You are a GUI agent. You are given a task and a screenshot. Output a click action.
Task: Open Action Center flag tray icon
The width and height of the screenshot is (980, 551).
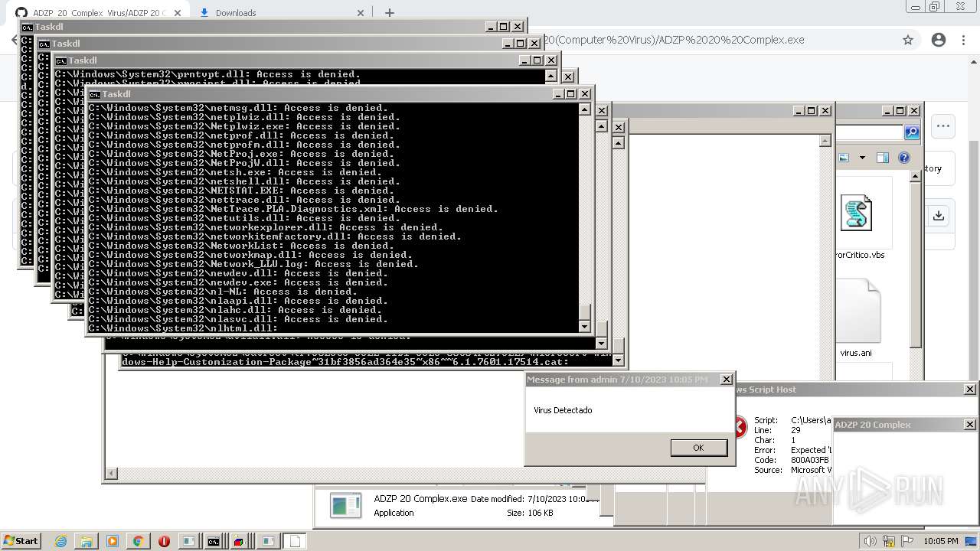click(x=906, y=541)
